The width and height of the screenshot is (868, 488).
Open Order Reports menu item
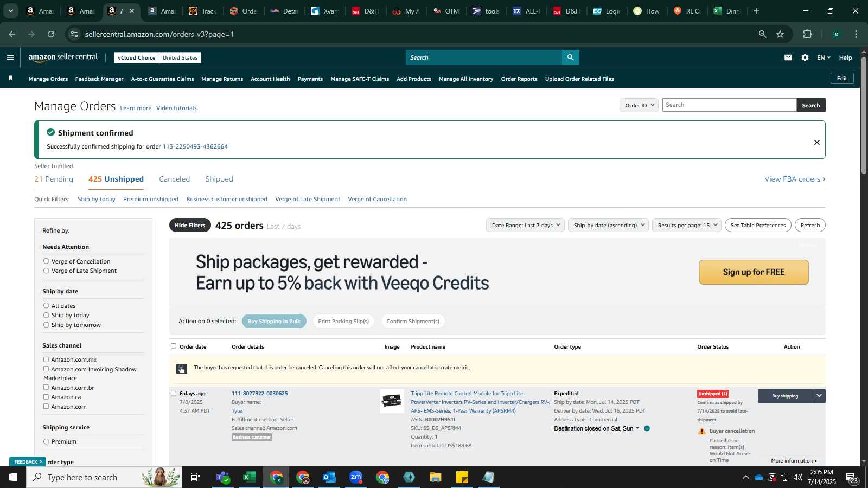pyautogui.click(x=519, y=79)
